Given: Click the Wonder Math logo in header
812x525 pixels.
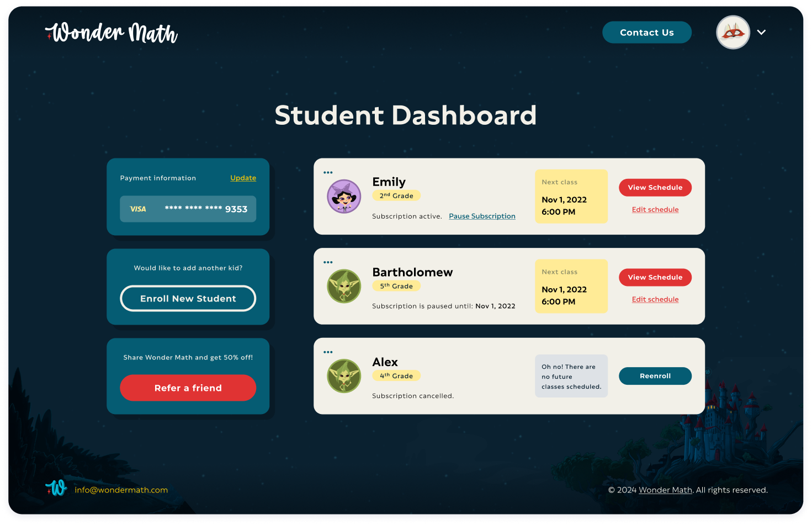Looking at the screenshot, I should pos(112,33).
